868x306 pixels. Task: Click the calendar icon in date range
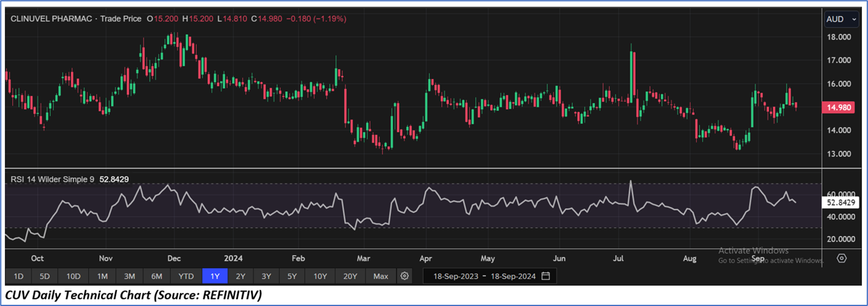point(545,276)
